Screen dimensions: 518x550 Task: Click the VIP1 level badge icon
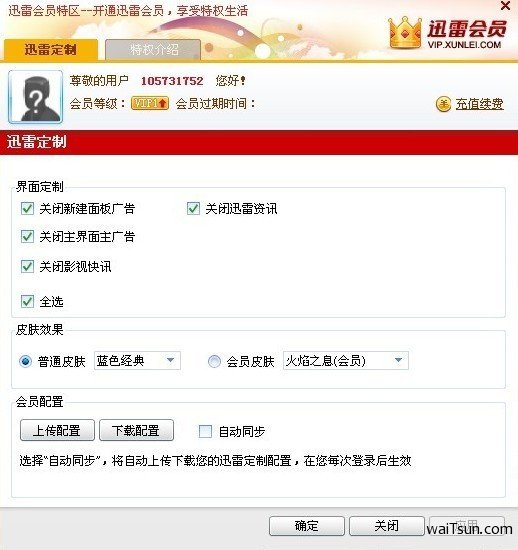click(150, 103)
